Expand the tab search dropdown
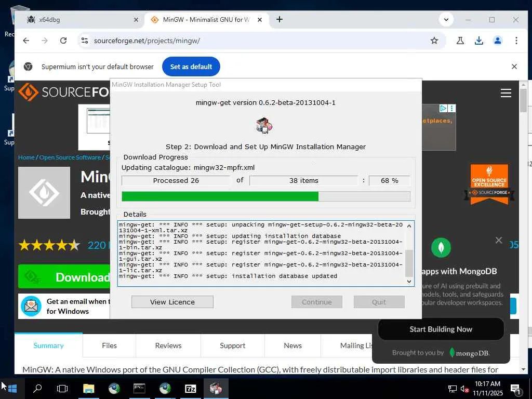The width and height of the screenshot is (532, 399). tap(446, 20)
